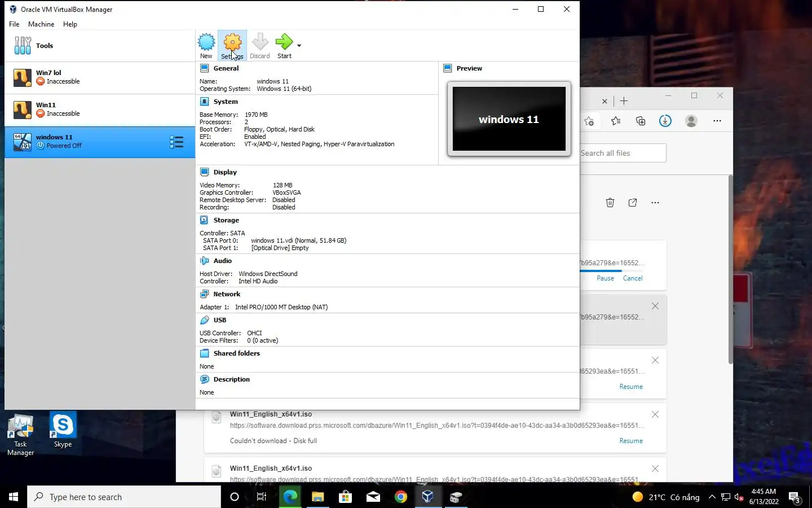Open Edge Favorites star icon
812x508 pixels.
pos(616,121)
